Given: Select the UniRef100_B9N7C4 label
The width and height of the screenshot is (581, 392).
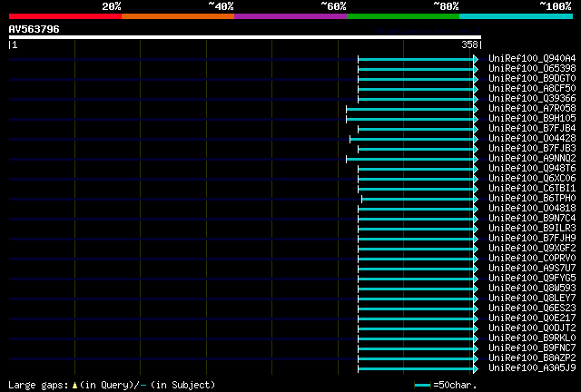Looking at the screenshot, I should point(532,219).
